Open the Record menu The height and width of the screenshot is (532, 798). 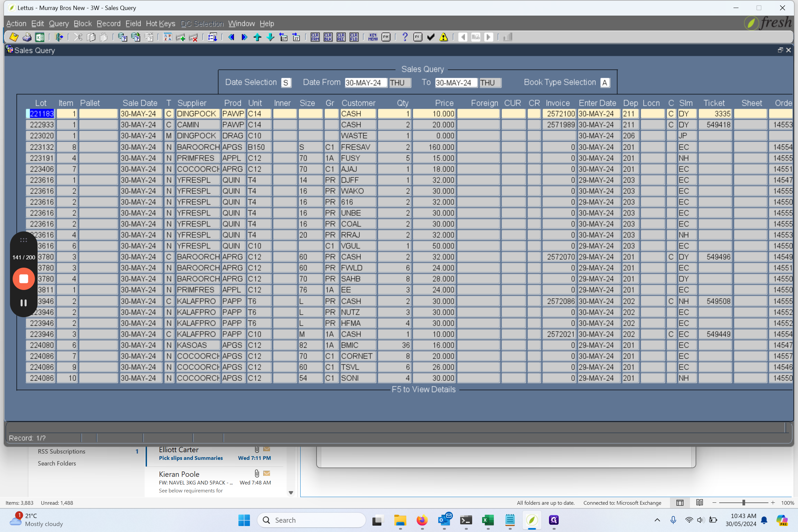tap(109, 23)
